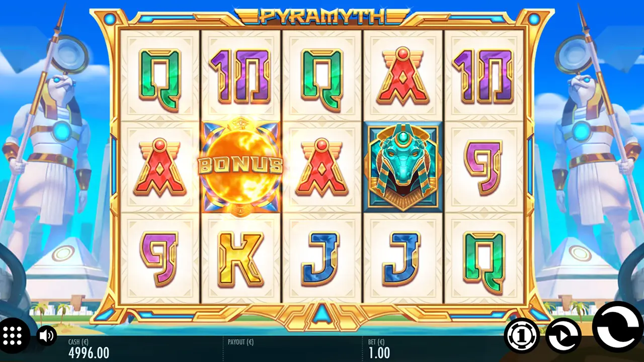Mute the game sound
Screen dimensions: 644x362
(47, 335)
